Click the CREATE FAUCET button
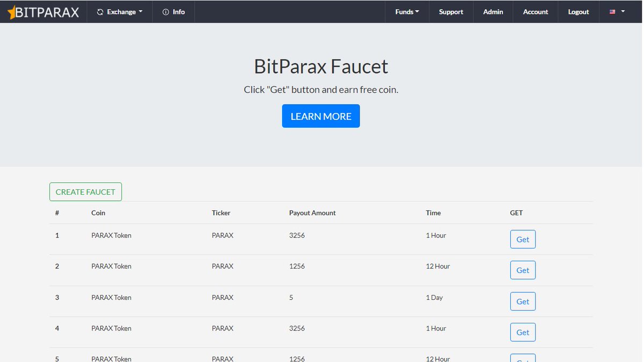This screenshot has width=644, height=362. click(x=85, y=192)
